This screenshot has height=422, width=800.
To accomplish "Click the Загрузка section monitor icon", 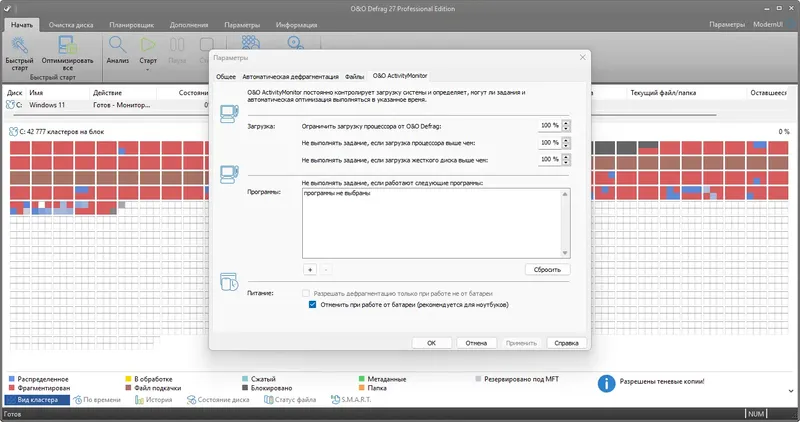I will click(229, 113).
